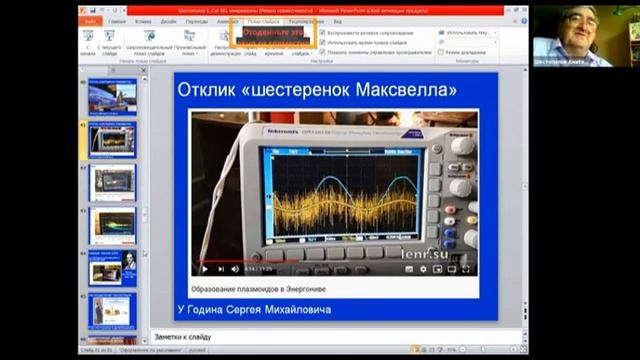The width and height of the screenshot is (640, 360).
Task: Start slideshow from status bar icon
Action: point(440,350)
